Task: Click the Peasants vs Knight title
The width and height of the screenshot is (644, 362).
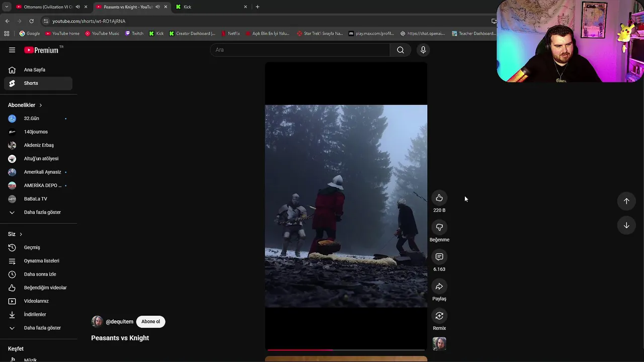Action: click(x=120, y=338)
